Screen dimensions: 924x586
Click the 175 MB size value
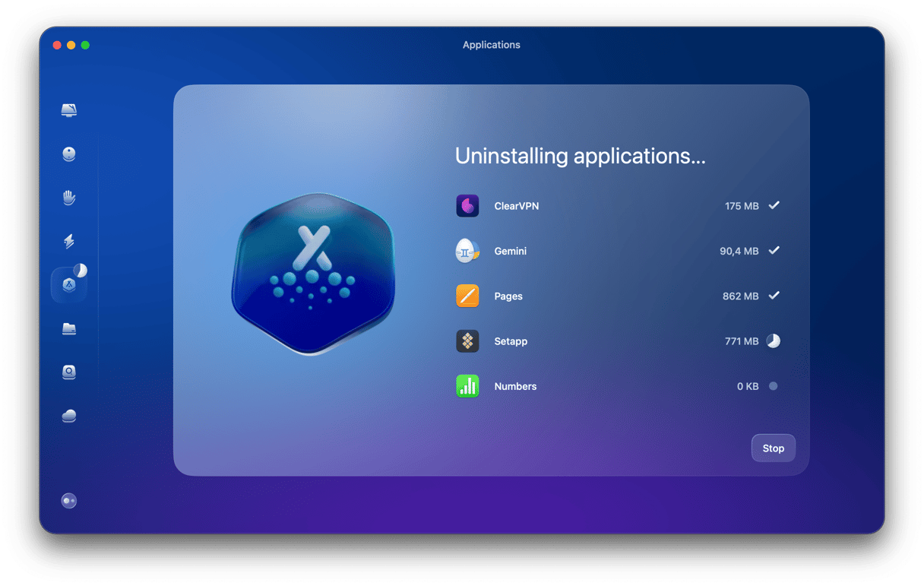coord(742,206)
